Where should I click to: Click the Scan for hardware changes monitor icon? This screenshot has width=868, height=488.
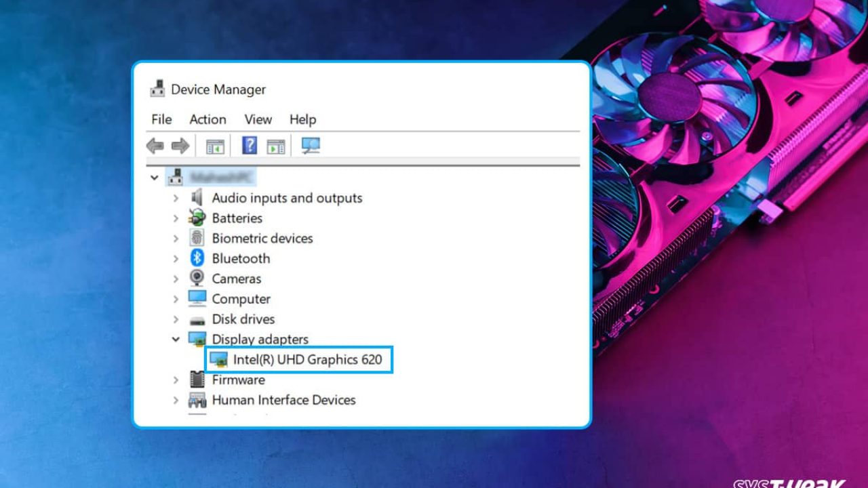coord(311,145)
